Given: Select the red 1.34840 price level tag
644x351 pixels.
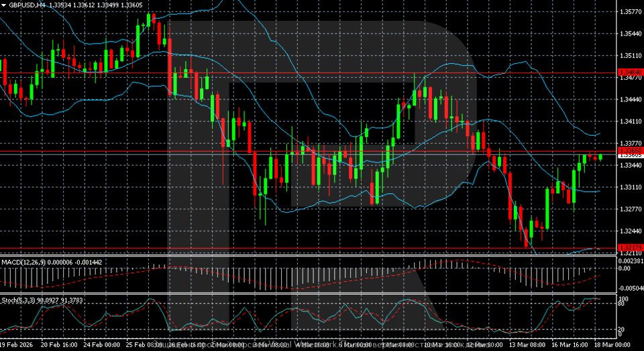Looking at the screenshot, I should [631, 72].
